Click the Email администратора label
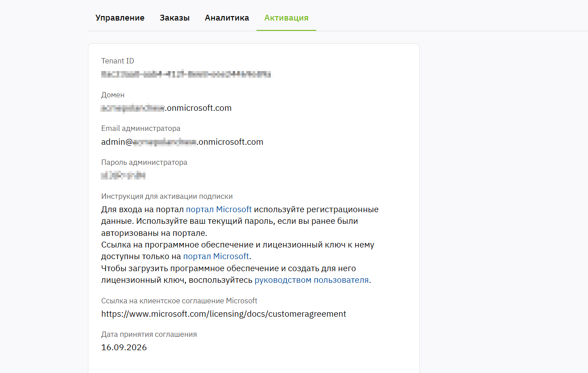The image size is (588, 373). (141, 129)
